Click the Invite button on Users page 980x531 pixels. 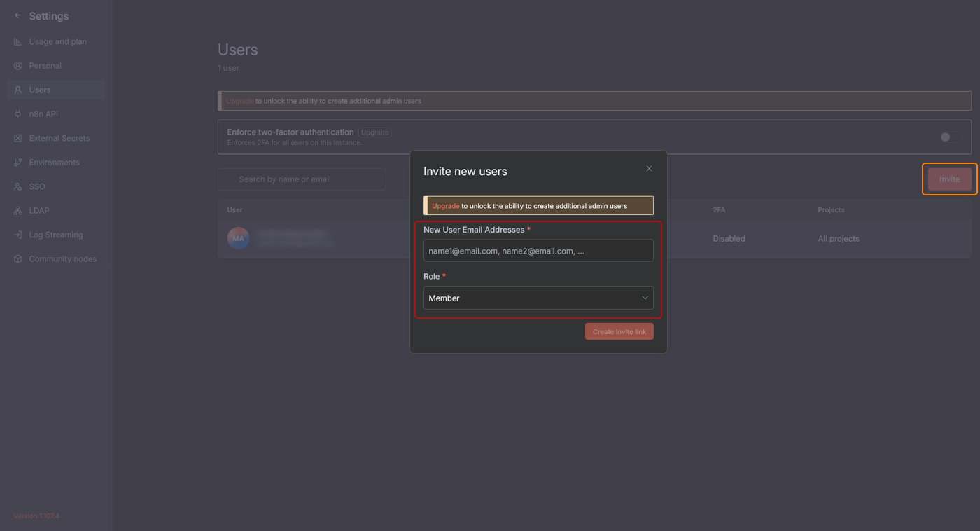click(949, 179)
